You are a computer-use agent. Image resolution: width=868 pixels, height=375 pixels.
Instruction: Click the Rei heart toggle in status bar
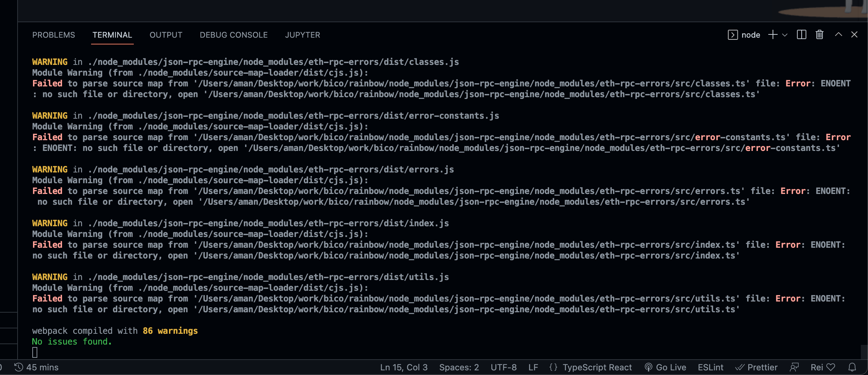(x=823, y=367)
